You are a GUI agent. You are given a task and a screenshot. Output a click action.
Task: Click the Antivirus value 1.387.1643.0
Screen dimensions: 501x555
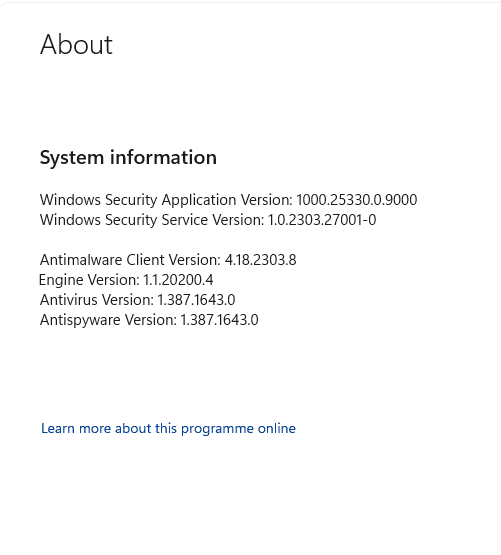[x=196, y=300]
